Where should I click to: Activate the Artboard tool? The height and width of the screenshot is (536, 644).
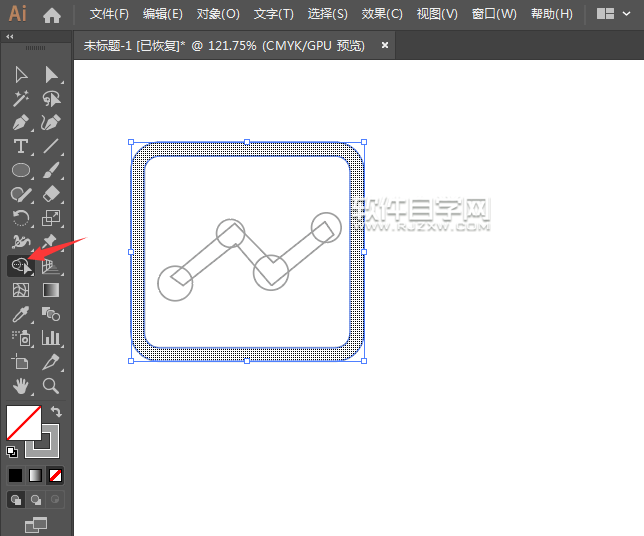(20, 362)
